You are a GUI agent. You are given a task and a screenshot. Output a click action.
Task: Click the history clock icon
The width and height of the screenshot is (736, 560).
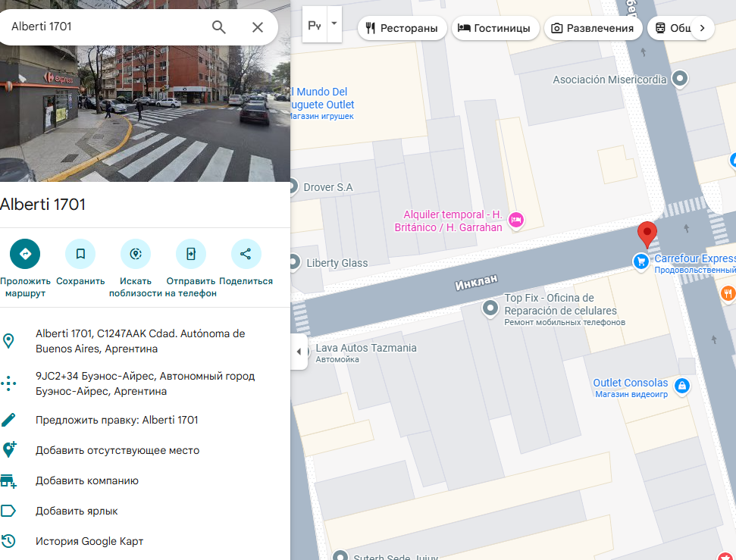tap(8, 541)
